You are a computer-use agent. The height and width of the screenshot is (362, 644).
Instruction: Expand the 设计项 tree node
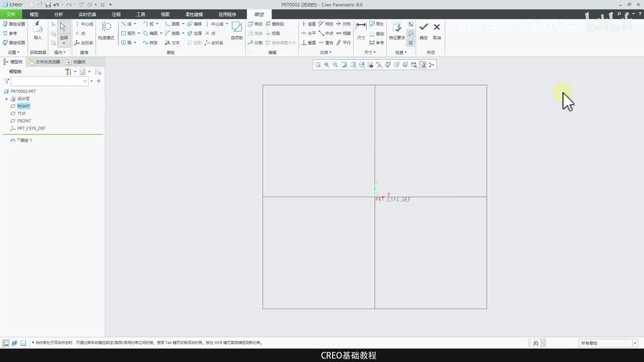[x=7, y=99]
